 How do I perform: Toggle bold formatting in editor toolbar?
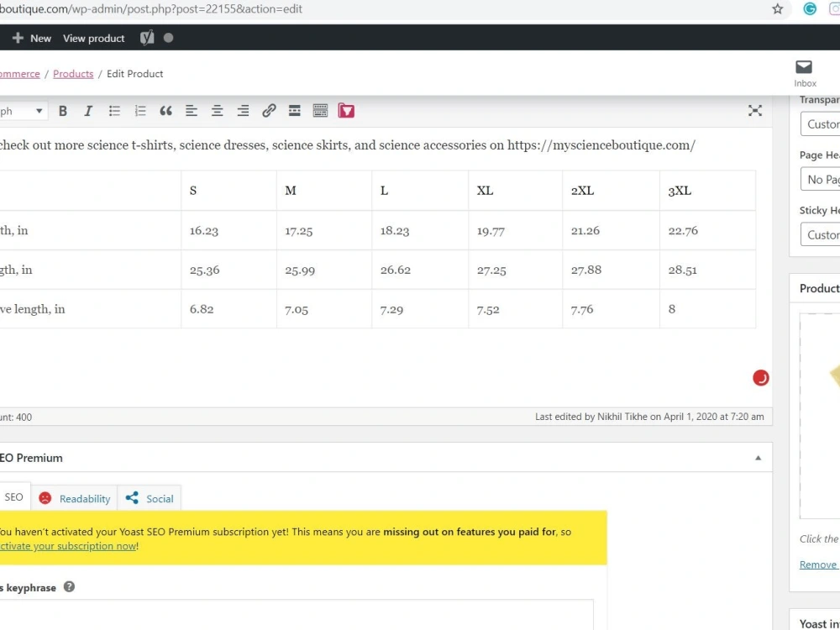point(63,111)
